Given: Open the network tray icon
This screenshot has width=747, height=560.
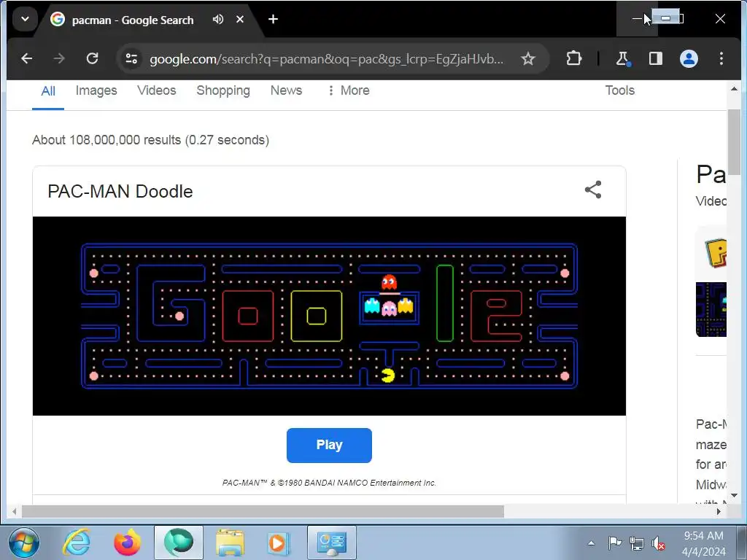Looking at the screenshot, I should point(636,542).
